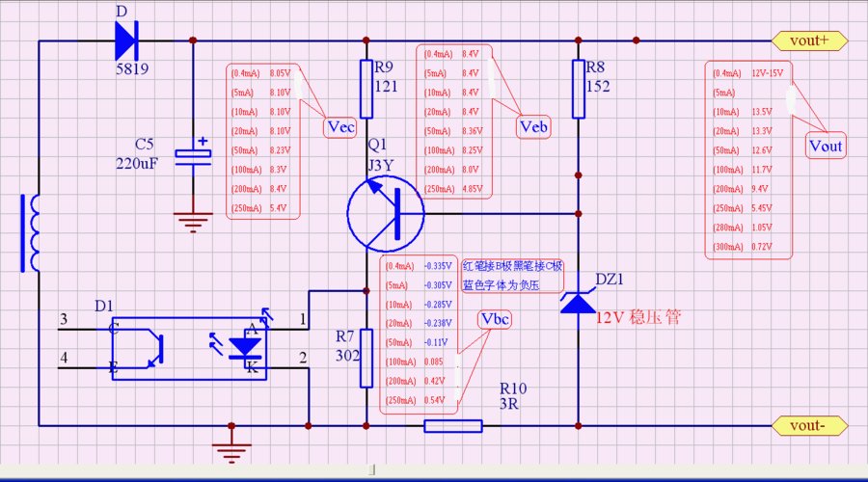The width and height of the screenshot is (868, 482).
Task: Click the Vbc label box
Action: click(x=494, y=319)
